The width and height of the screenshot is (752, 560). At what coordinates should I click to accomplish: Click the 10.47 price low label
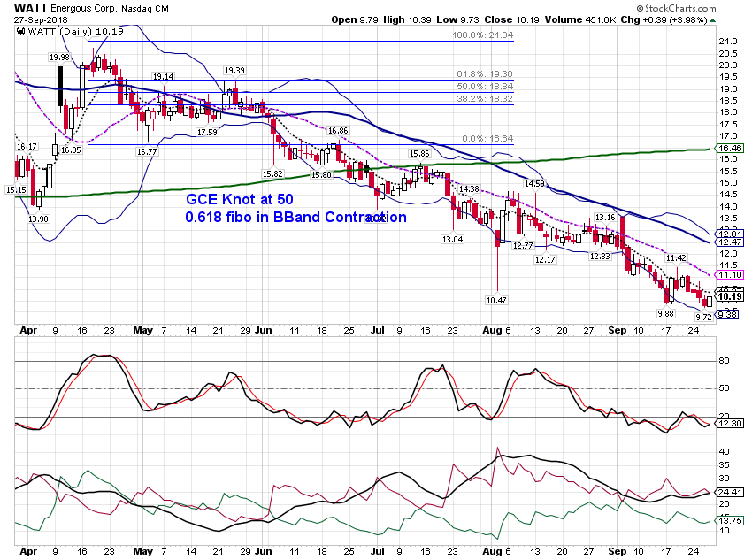[x=496, y=301]
